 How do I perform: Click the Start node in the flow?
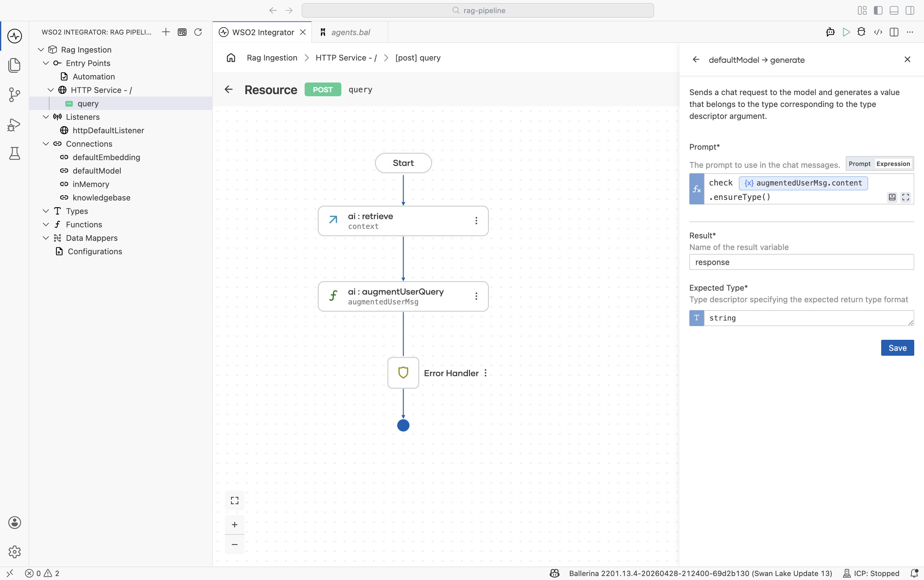point(403,163)
